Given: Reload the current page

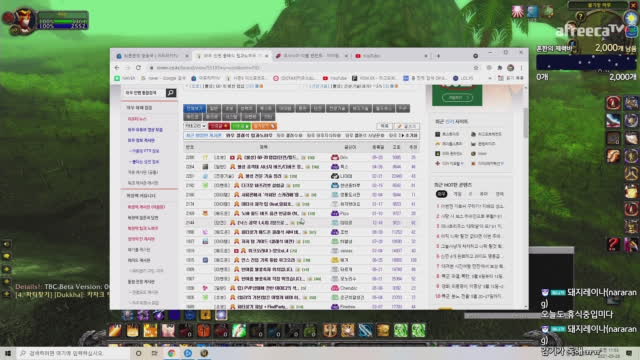Looking at the screenshot, I should click(138, 68).
